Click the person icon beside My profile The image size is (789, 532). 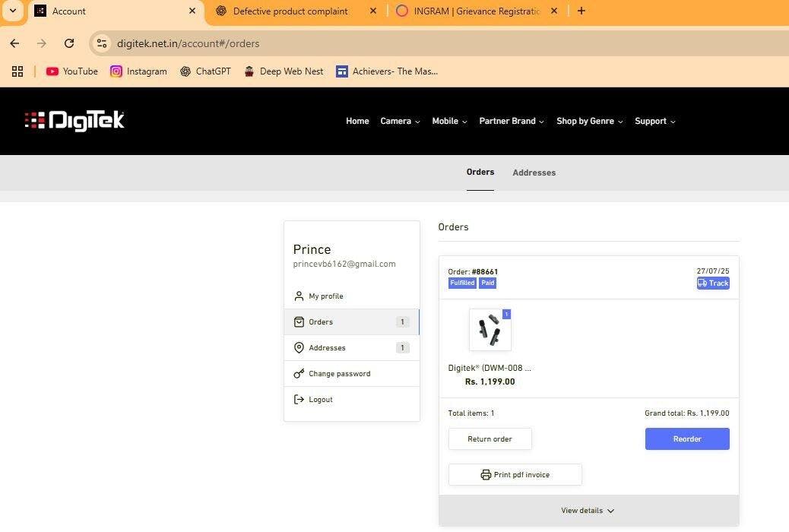point(299,296)
